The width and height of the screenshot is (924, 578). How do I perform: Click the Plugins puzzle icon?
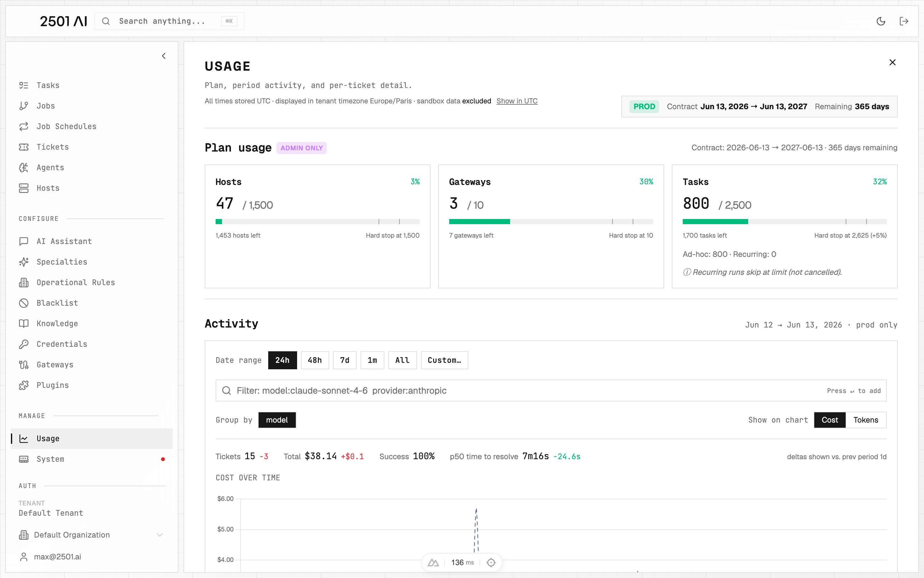[24, 385]
